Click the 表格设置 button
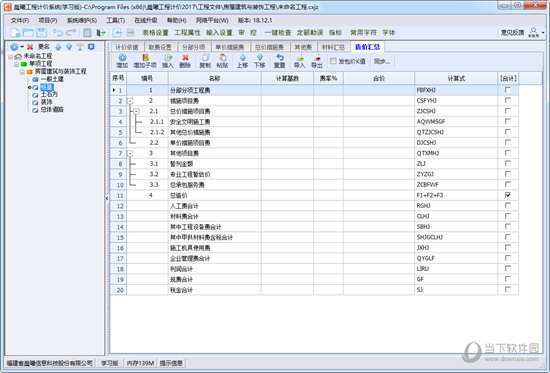Screen dimensions: 550x373 coord(155,33)
